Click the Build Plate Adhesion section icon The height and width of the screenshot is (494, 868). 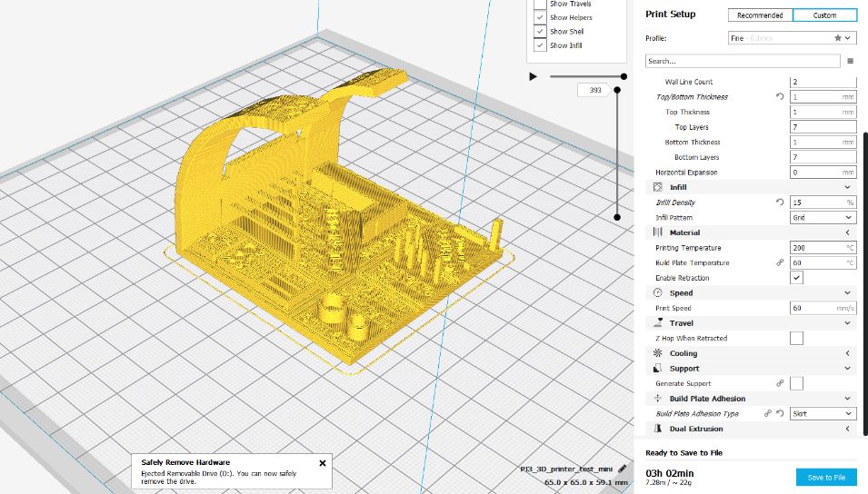pyautogui.click(x=658, y=399)
